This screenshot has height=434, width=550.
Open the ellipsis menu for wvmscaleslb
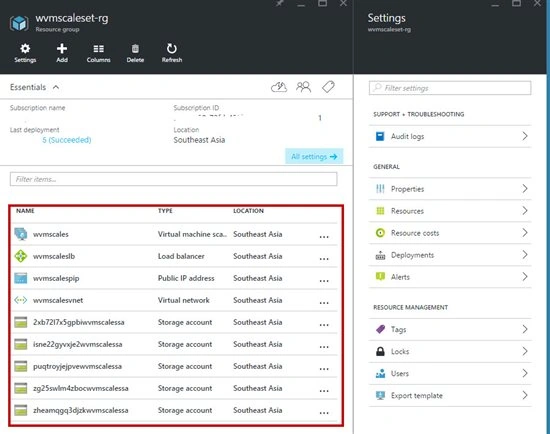[x=324, y=259]
